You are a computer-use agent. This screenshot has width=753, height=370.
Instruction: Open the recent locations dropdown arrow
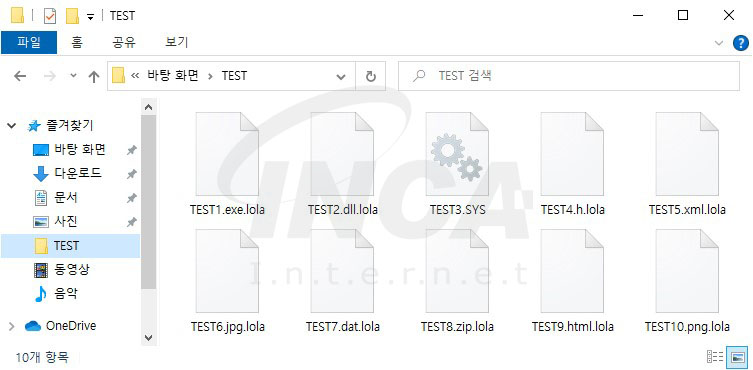[x=73, y=75]
